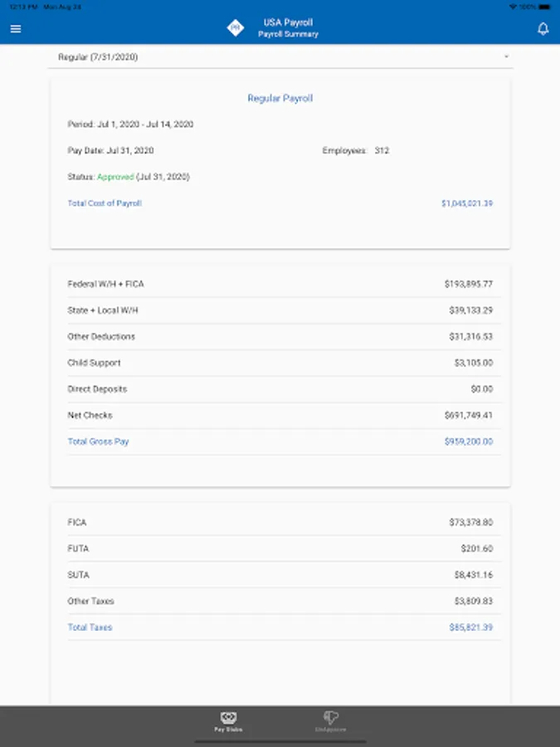Click the green Approved status text
This screenshot has height=747, width=560.
(115, 177)
